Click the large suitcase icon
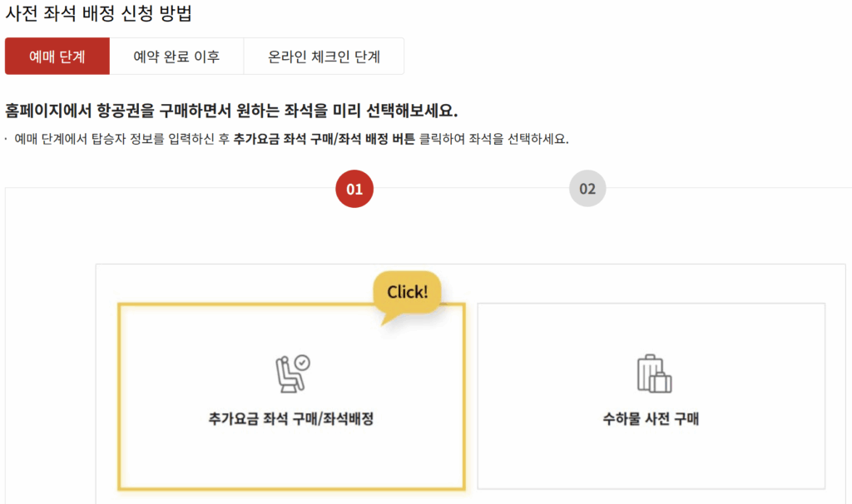 point(650,373)
